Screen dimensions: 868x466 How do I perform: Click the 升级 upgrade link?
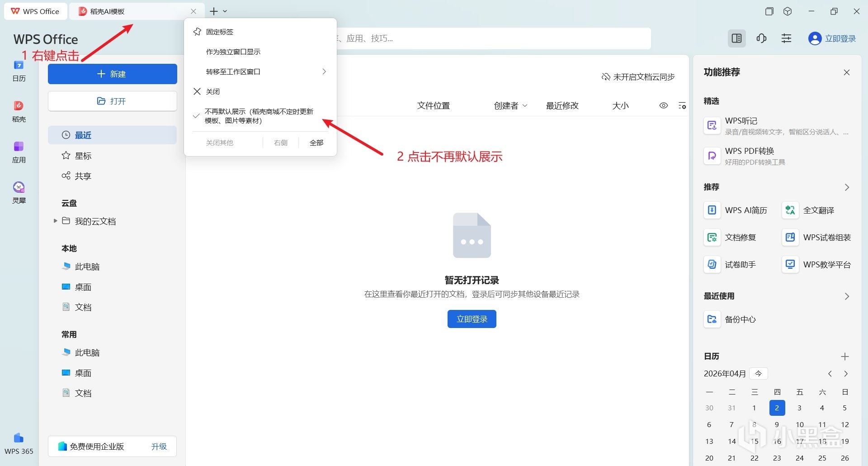pos(159,447)
